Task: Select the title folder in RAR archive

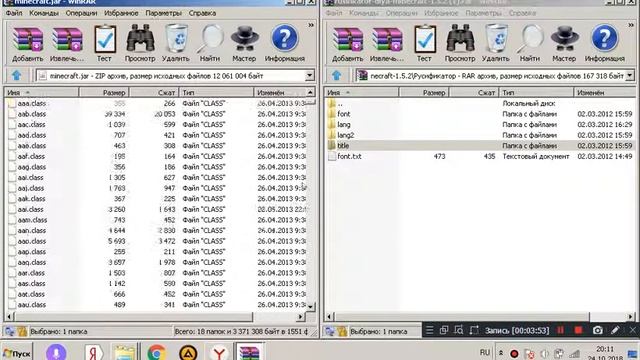Action: pyautogui.click(x=343, y=146)
